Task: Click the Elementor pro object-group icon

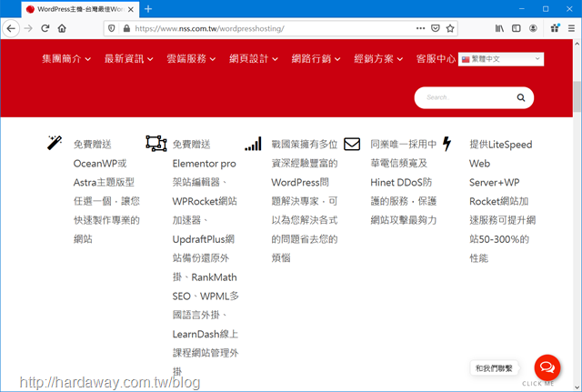Action: [x=156, y=144]
